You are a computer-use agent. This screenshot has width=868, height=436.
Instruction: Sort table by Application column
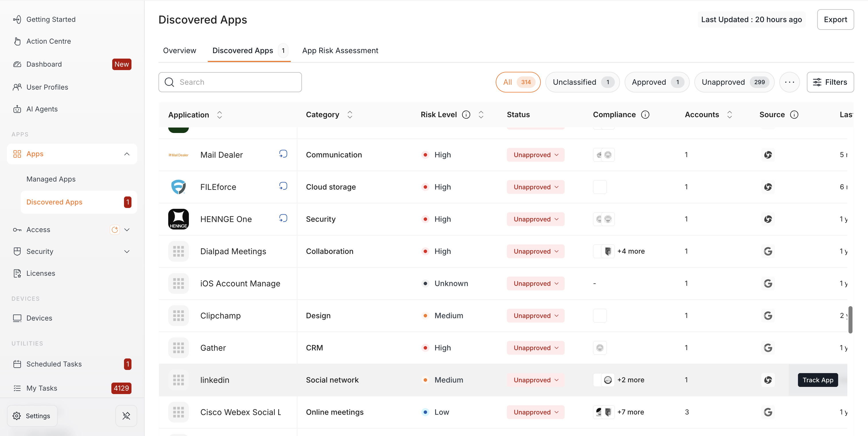click(220, 115)
